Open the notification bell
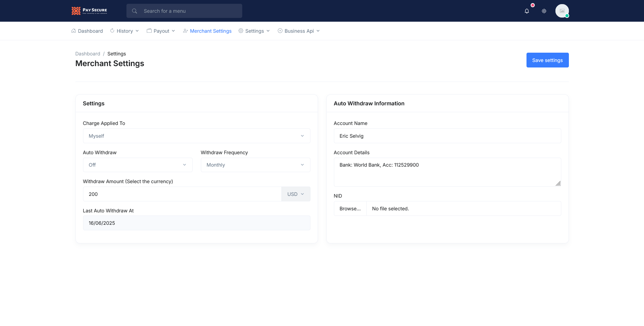 coord(527,11)
